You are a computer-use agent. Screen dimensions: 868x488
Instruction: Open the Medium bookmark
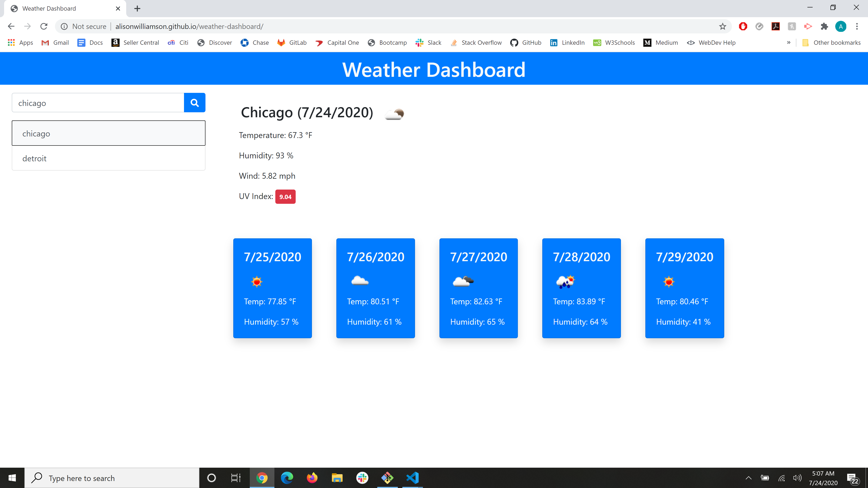tap(660, 42)
